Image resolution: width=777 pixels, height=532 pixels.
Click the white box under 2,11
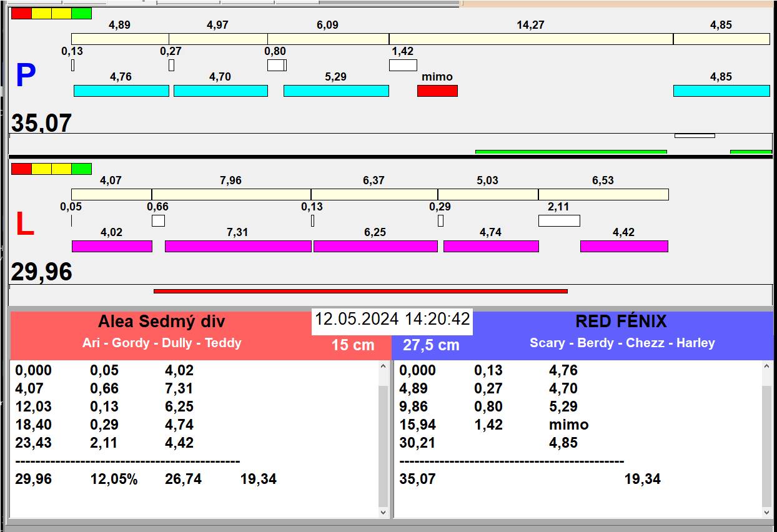click(x=559, y=220)
